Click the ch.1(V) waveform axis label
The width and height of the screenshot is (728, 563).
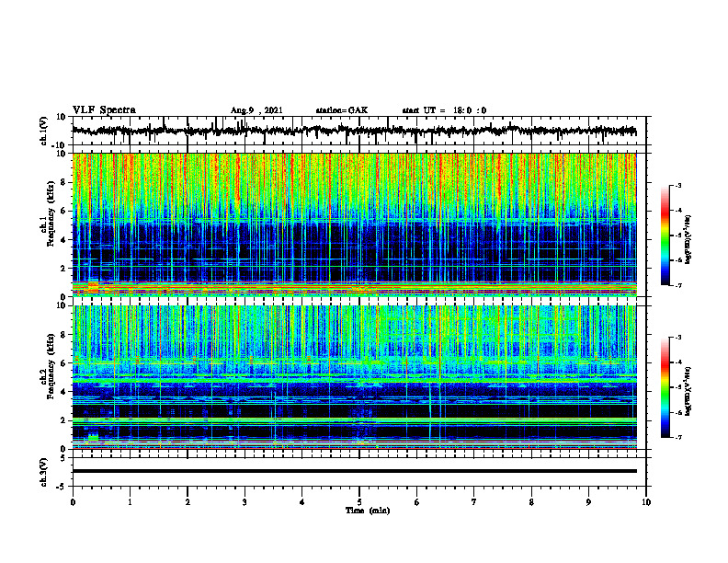pyautogui.click(x=44, y=131)
